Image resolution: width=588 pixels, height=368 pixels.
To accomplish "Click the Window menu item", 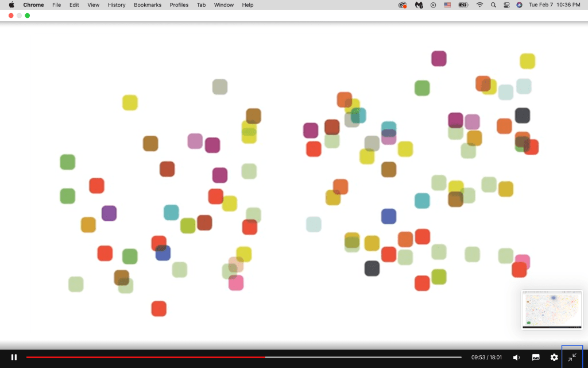I will (223, 5).
